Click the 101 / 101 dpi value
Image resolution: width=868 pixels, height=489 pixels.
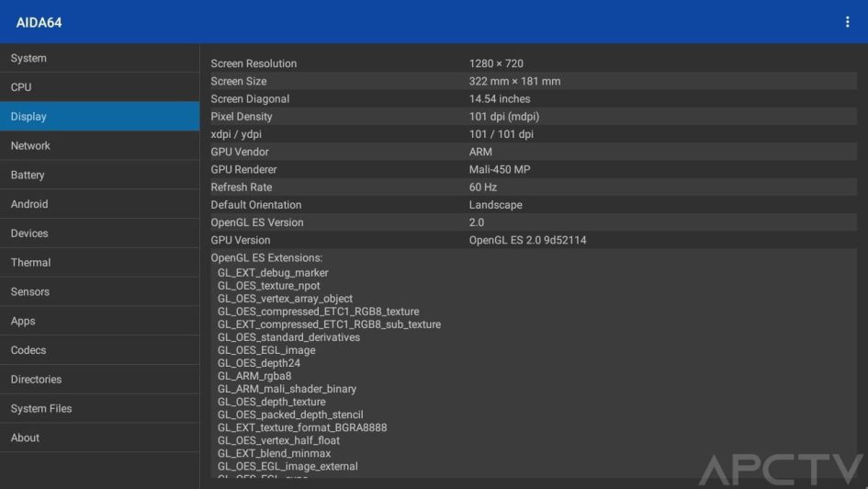pyautogui.click(x=501, y=134)
